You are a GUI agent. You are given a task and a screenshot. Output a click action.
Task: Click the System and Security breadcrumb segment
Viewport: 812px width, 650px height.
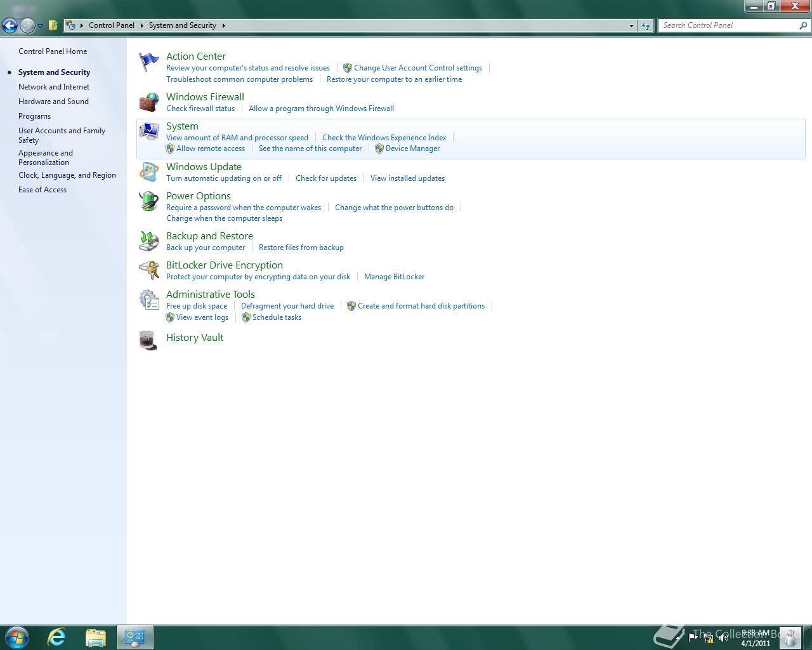click(x=183, y=25)
